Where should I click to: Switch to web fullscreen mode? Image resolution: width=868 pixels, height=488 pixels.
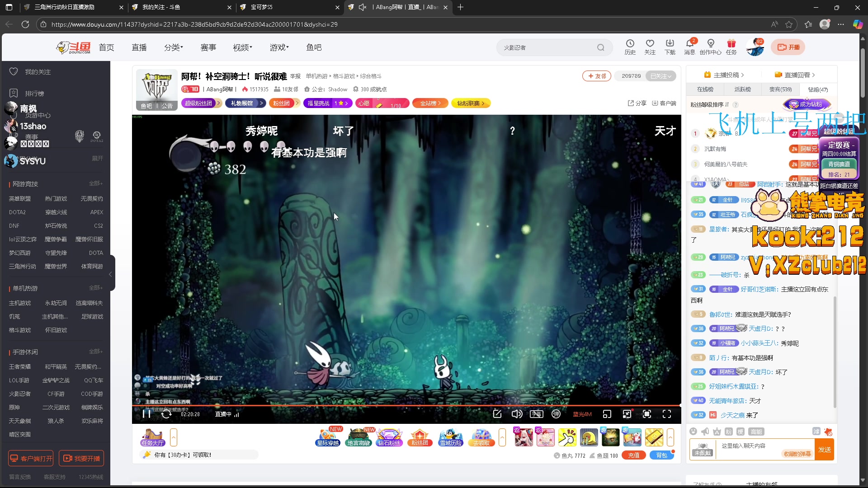coord(647,414)
